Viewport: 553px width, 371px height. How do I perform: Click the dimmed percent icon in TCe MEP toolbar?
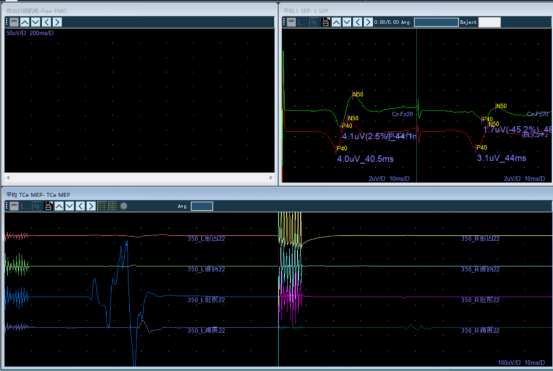pyautogui.click(x=36, y=206)
